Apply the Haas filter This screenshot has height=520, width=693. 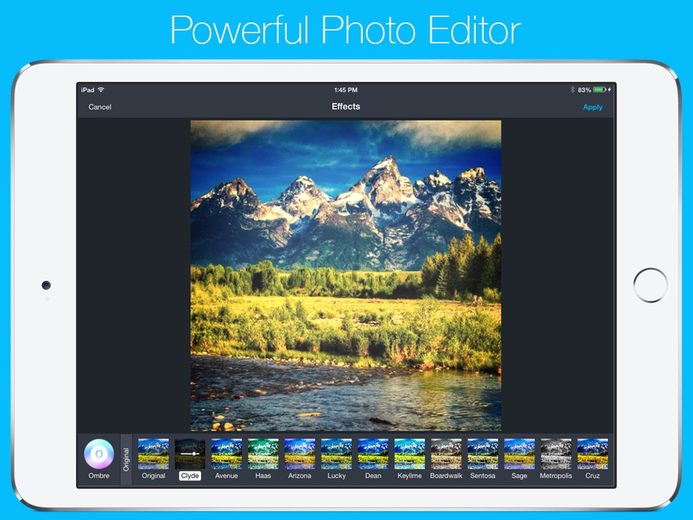263,454
